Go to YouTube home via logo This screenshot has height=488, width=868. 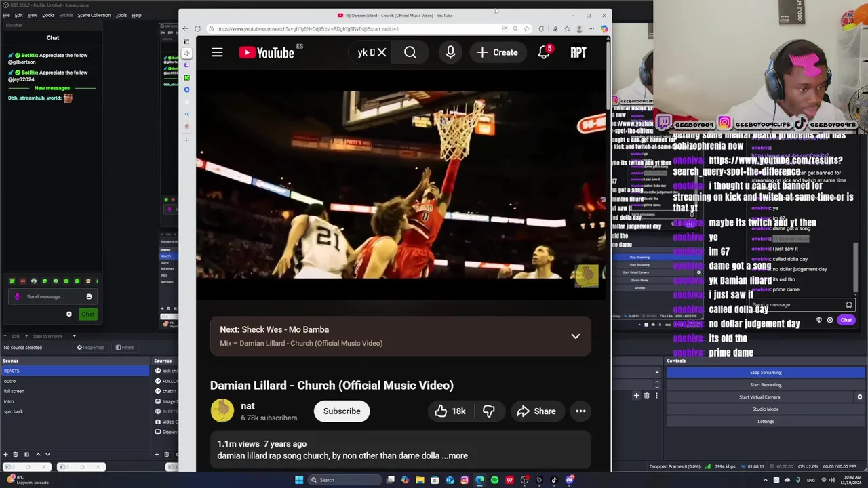pos(267,52)
